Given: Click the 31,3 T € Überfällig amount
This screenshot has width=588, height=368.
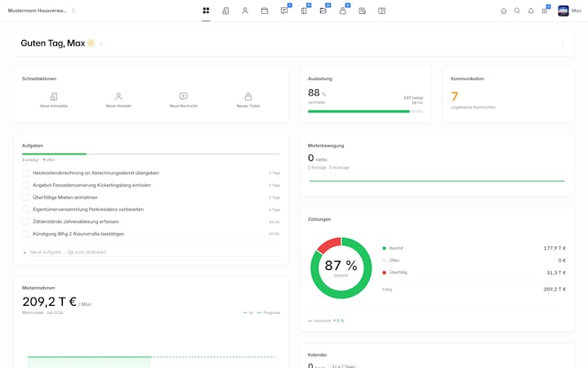Looking at the screenshot, I should (x=556, y=272).
